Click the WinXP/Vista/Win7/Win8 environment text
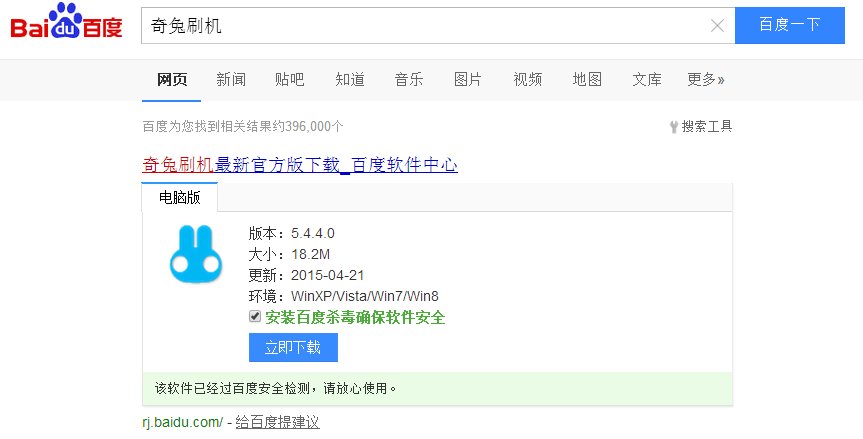Image resolution: width=863 pixels, height=439 pixels. (365, 296)
